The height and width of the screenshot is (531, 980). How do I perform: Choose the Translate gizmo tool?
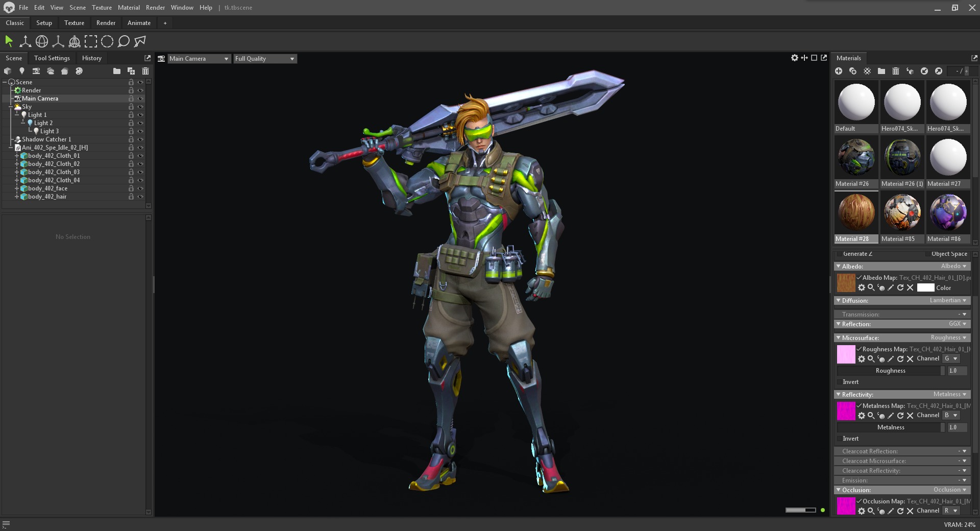tap(25, 41)
